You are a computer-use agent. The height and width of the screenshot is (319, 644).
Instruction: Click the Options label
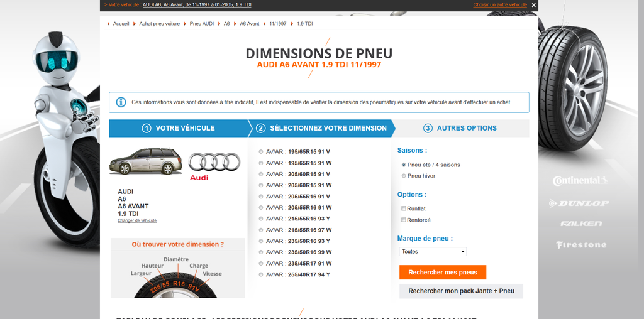[x=412, y=195]
